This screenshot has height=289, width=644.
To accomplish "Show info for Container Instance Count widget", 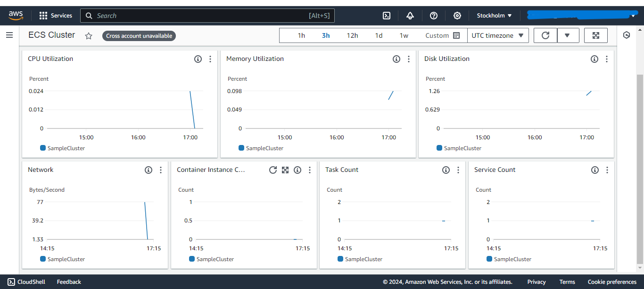I will pyautogui.click(x=297, y=170).
